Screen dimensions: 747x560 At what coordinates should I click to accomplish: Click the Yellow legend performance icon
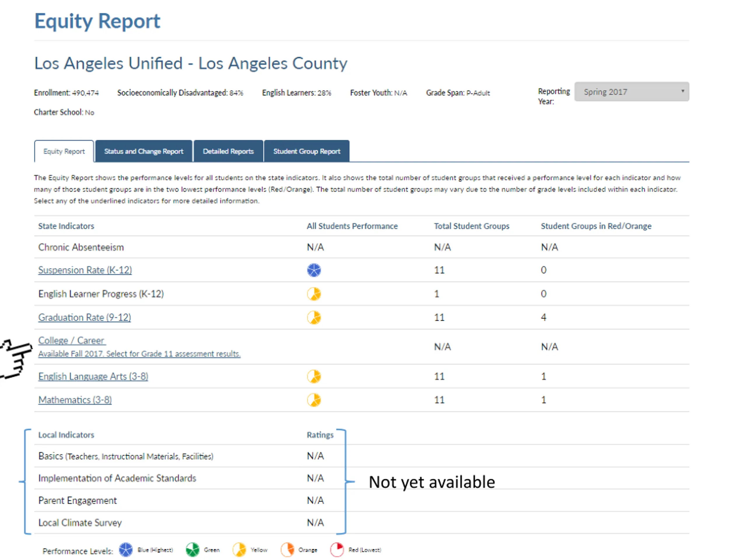click(x=240, y=549)
